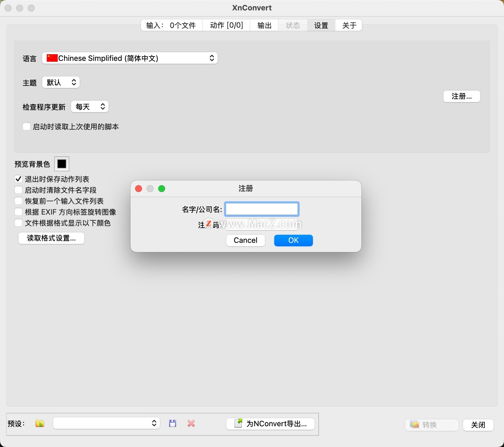The image size is (504, 447).
Task: Close the 注册 dialog with red button
Action: point(139,189)
